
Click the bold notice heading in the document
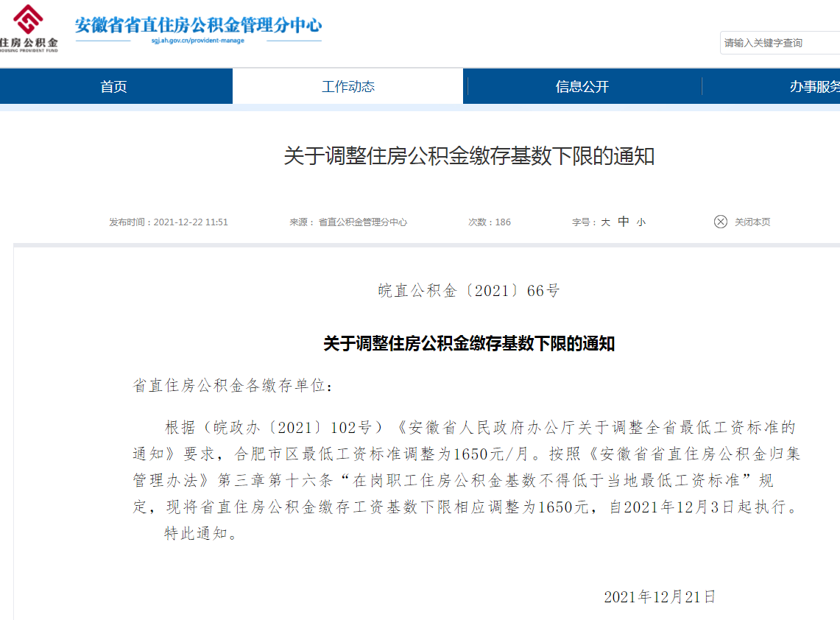(469, 344)
